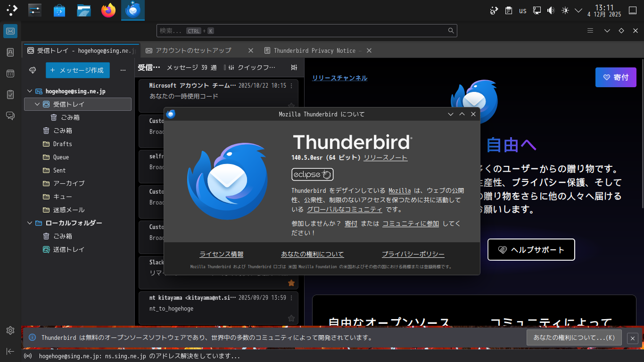Click the cloud get-messages icon
644x362 pixels.
click(x=33, y=70)
